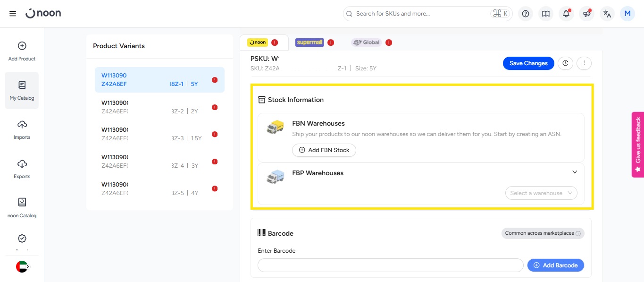
Task: Click the Add FBN Stock button
Action: 324,150
